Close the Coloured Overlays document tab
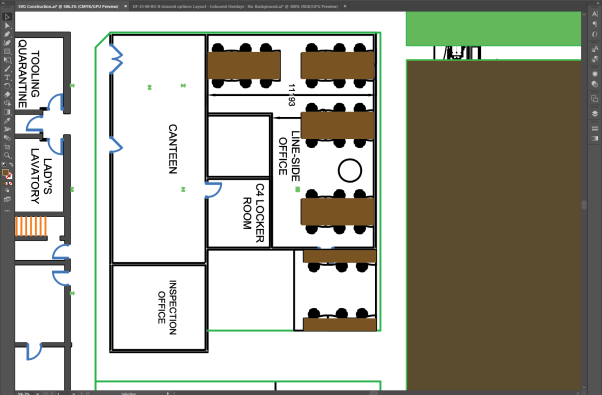This screenshot has height=395, width=602. [x=345, y=7]
